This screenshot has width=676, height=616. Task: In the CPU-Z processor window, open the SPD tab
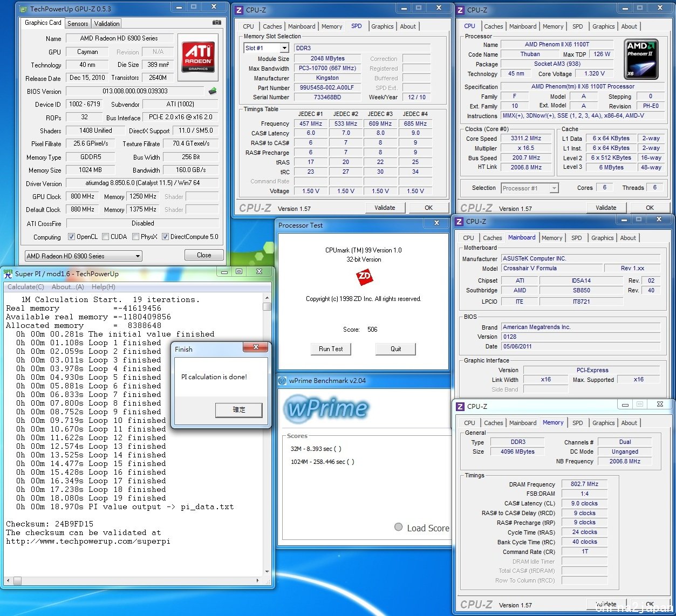pos(577,26)
